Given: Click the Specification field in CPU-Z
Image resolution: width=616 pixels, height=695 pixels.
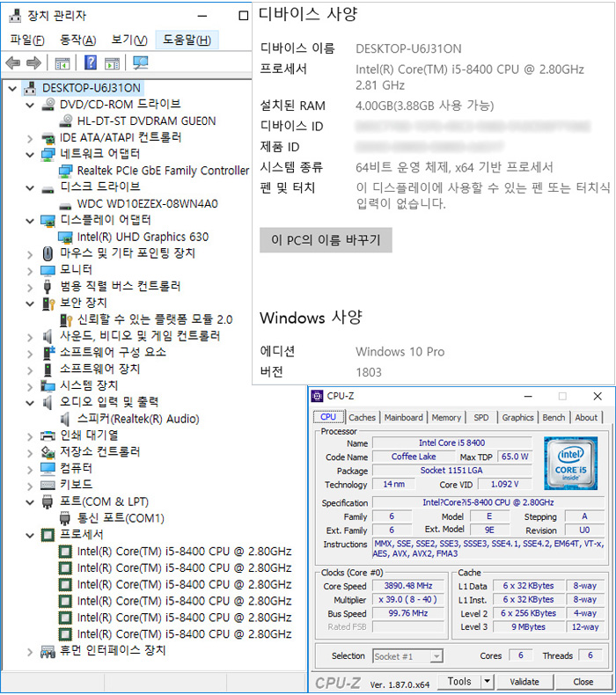Looking at the screenshot, I should tap(488, 502).
